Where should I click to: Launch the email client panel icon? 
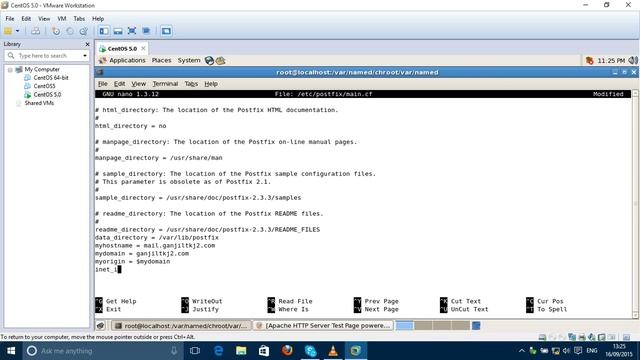220,60
